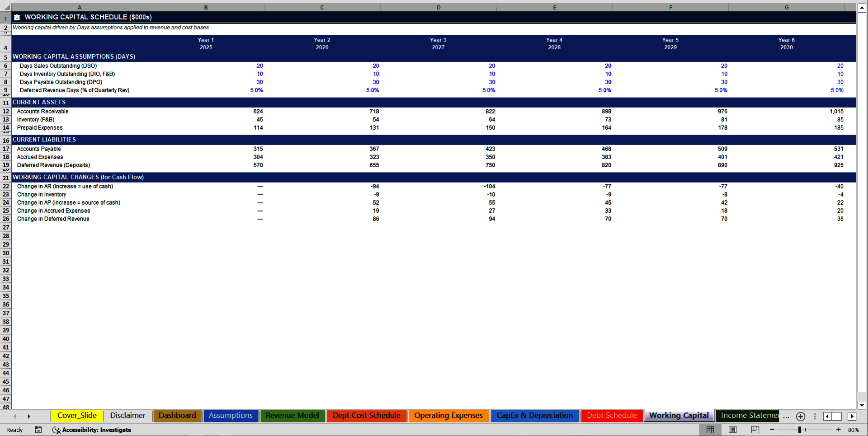868x436 pixels.
Task: Open the Accessibility: Investigate checker
Action: 92,430
